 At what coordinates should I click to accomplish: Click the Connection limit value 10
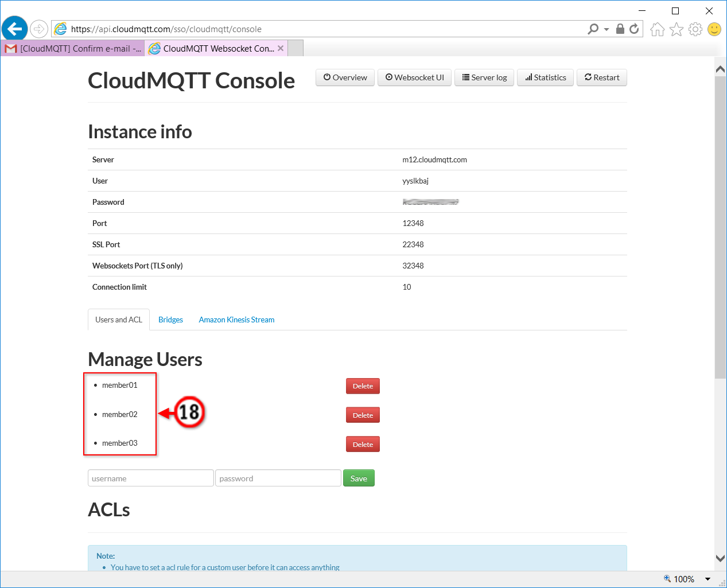point(407,287)
